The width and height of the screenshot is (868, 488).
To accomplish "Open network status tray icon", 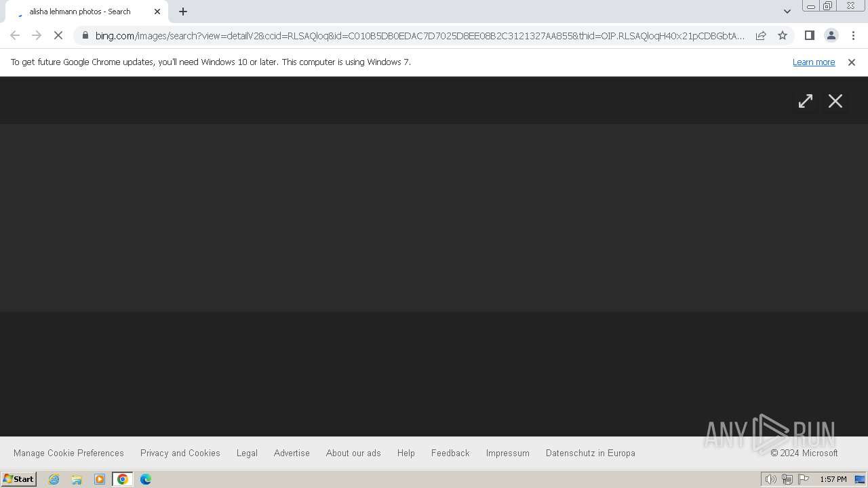I will click(787, 479).
